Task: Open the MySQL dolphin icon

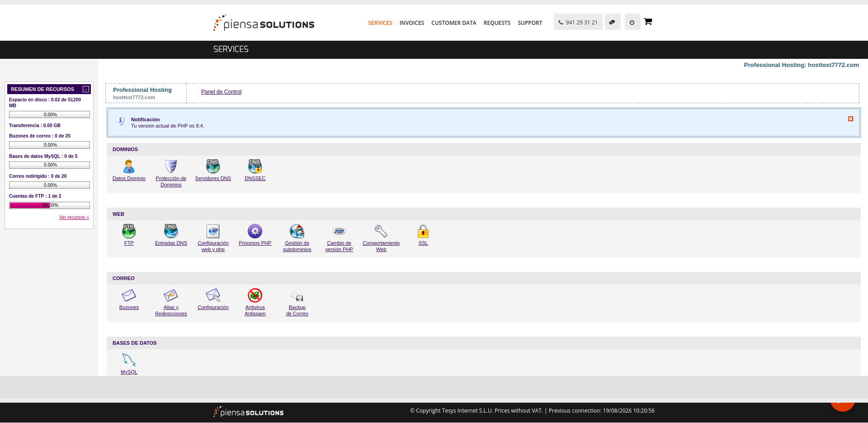Action: 129,360
